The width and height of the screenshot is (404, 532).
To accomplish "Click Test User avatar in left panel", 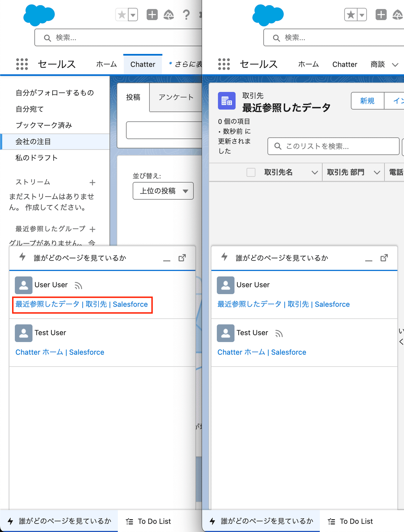I will (24, 333).
